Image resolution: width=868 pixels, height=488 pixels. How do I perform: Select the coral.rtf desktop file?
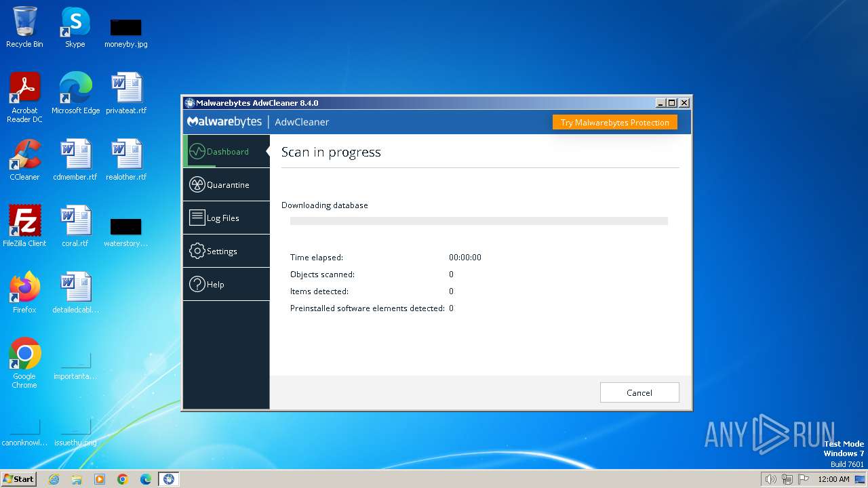(x=75, y=226)
